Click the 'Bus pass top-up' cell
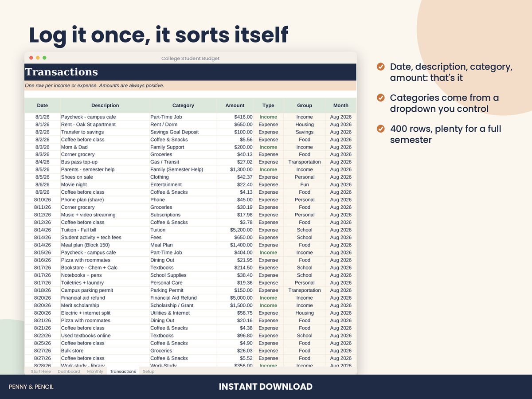Image resolution: width=532 pixels, height=399 pixels. pos(105,162)
